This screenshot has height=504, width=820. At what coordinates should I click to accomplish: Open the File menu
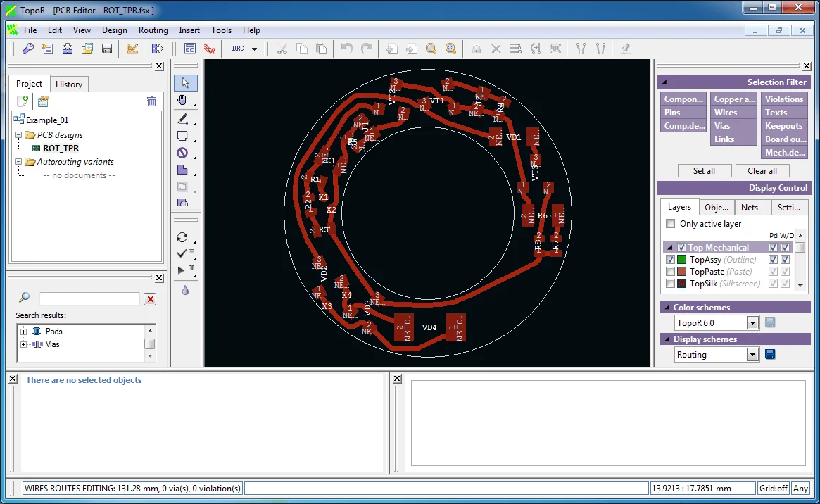click(x=30, y=30)
